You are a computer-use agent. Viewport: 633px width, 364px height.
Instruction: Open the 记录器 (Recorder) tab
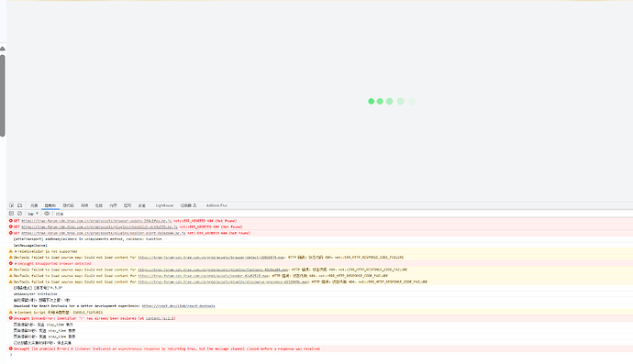pyautogui.click(x=189, y=205)
